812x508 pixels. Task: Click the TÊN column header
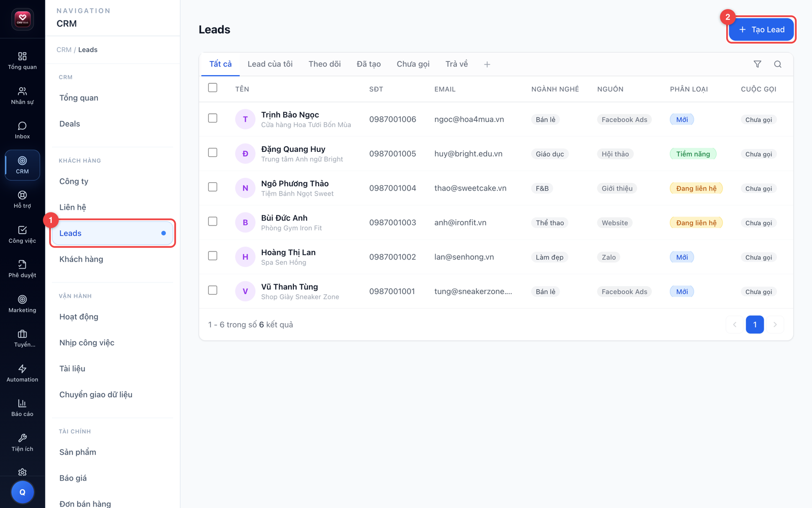click(x=242, y=89)
